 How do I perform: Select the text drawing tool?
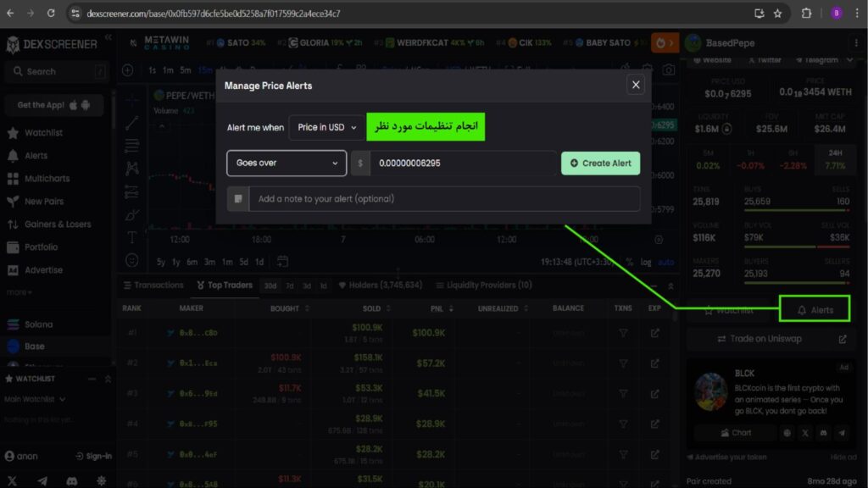131,238
